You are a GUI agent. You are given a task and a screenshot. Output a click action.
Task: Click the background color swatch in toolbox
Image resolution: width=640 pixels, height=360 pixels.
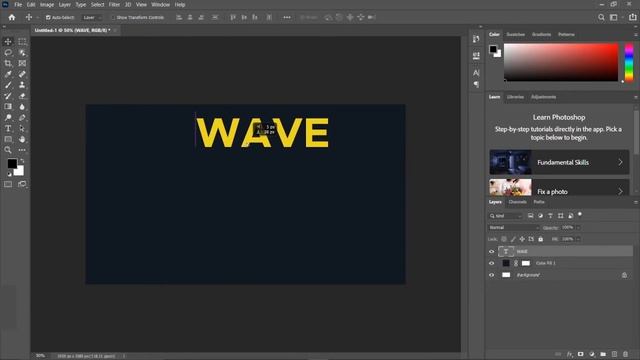19,171
